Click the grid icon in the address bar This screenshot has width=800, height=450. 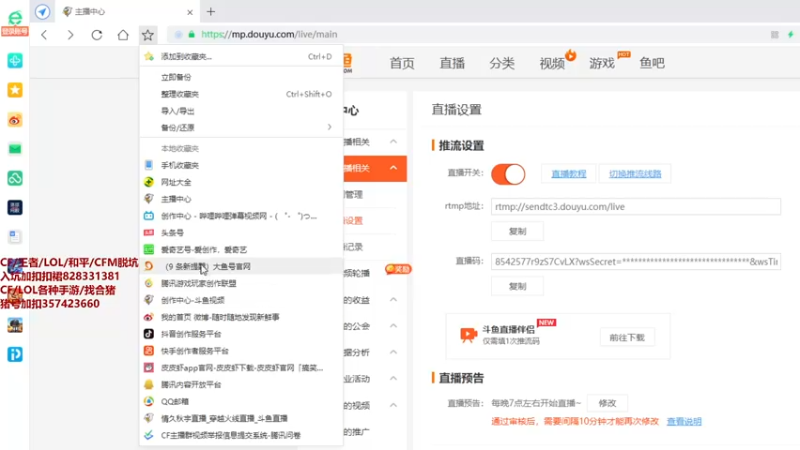click(x=774, y=35)
